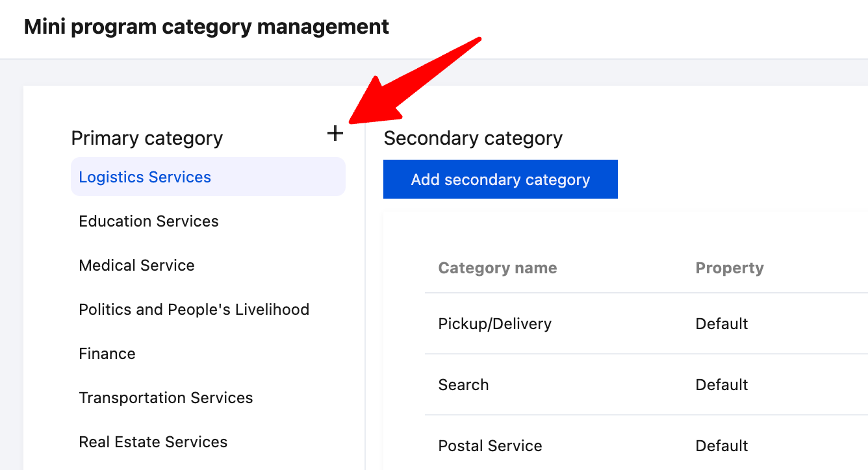Select the Search category row

(463, 385)
